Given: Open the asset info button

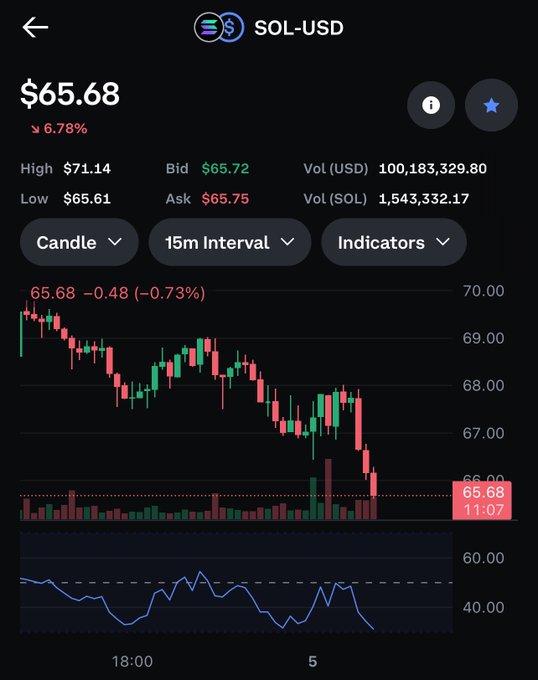Looking at the screenshot, I should pos(430,105).
